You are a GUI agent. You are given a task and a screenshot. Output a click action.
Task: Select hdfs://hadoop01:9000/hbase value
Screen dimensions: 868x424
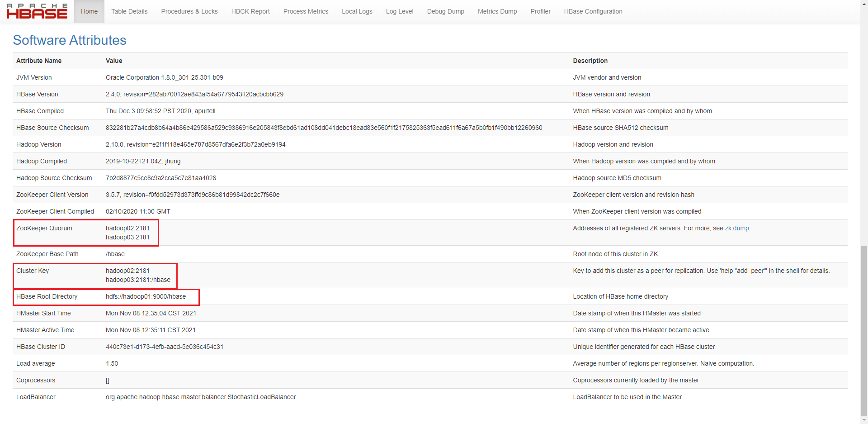(x=146, y=296)
